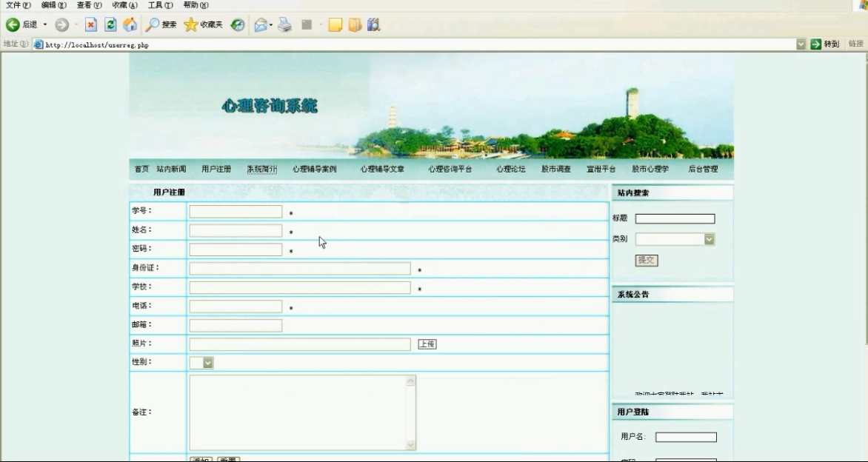Click the 电话 input field
This screenshot has height=462, width=868.
236,307
